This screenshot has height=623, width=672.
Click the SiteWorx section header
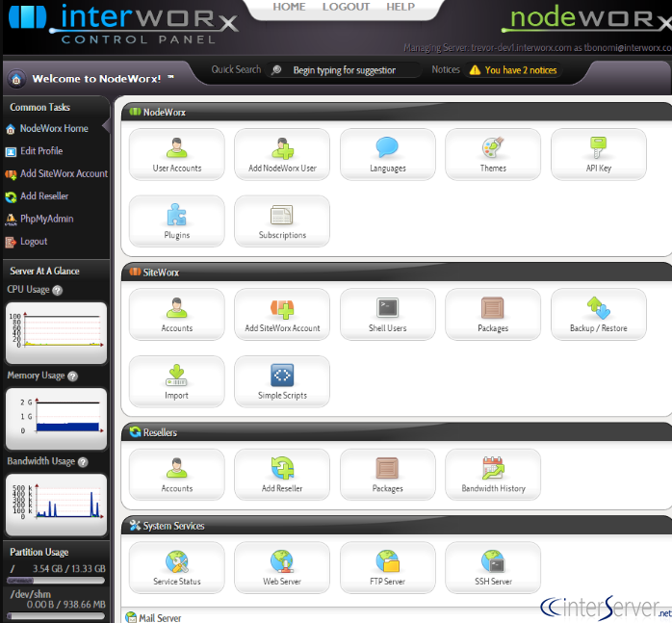(x=397, y=273)
